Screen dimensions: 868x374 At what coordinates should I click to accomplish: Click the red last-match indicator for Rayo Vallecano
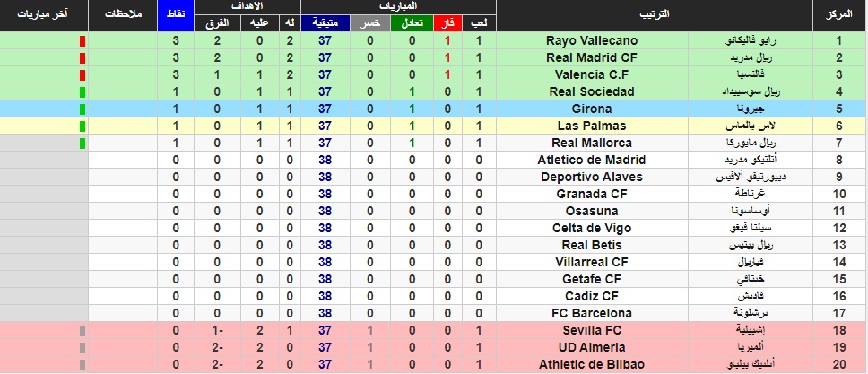point(82,41)
